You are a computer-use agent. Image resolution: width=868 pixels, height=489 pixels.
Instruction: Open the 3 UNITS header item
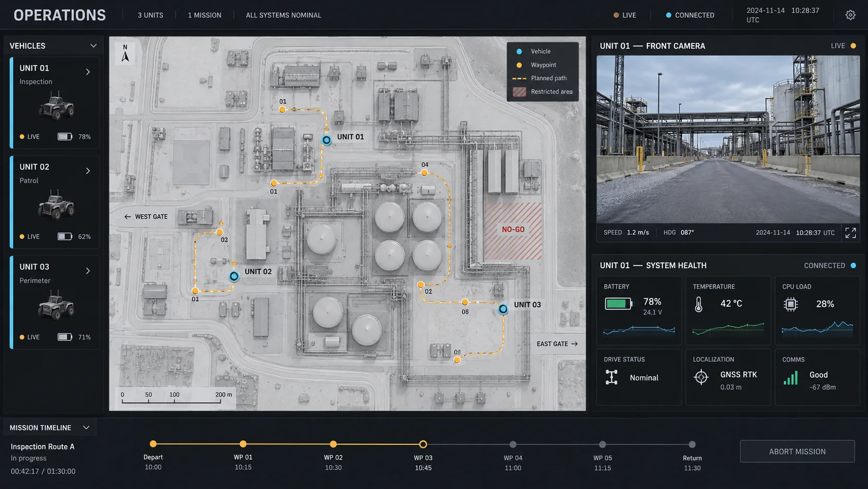[151, 15]
